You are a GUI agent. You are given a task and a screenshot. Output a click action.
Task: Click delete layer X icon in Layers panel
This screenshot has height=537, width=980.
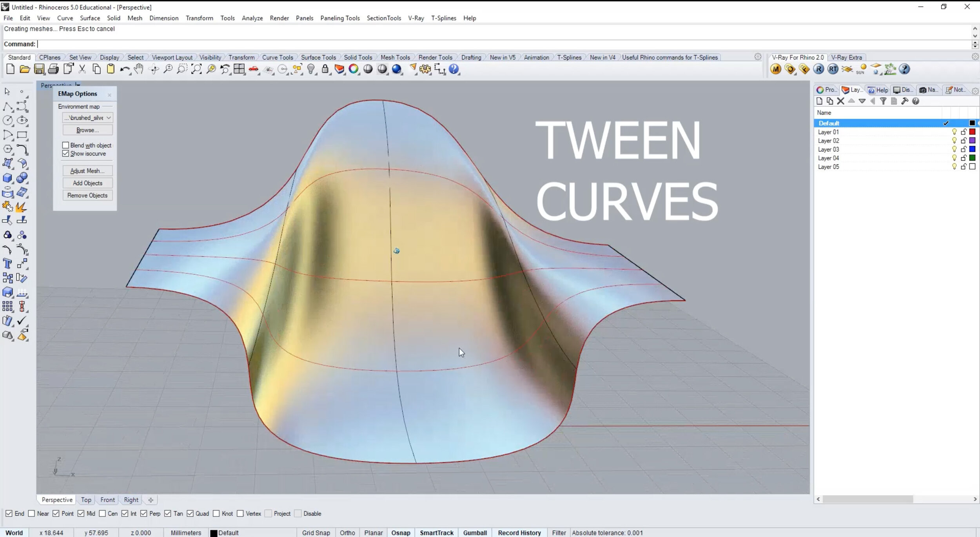tap(840, 101)
